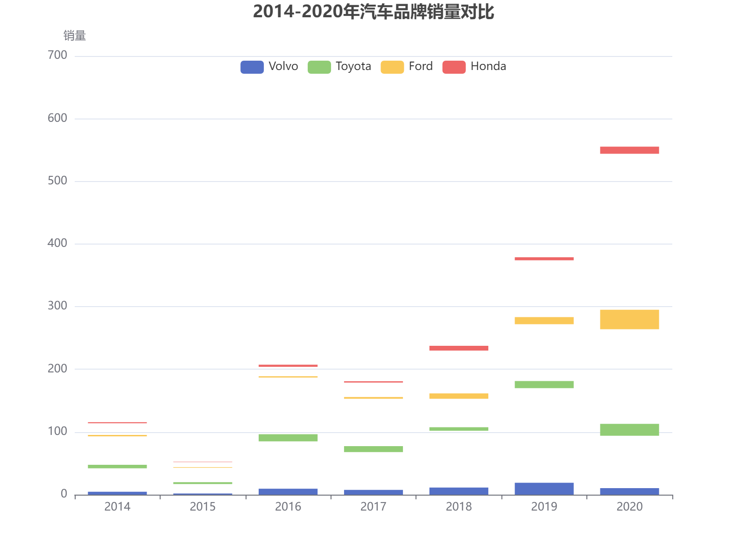Select the yellow Ford bar for 2017
This screenshot has height=560, width=747.
coord(373,398)
